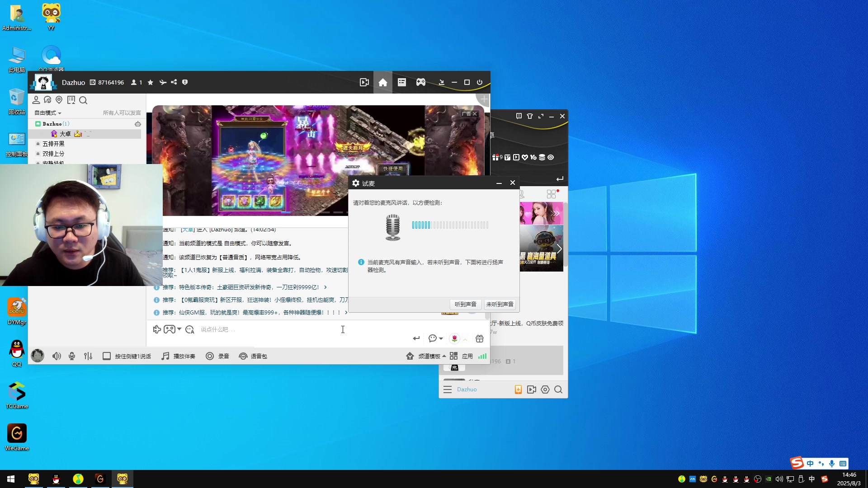Screen dimensions: 868x488
Task: Select the Dazhuo(1) root channel
Action: tap(56, 124)
